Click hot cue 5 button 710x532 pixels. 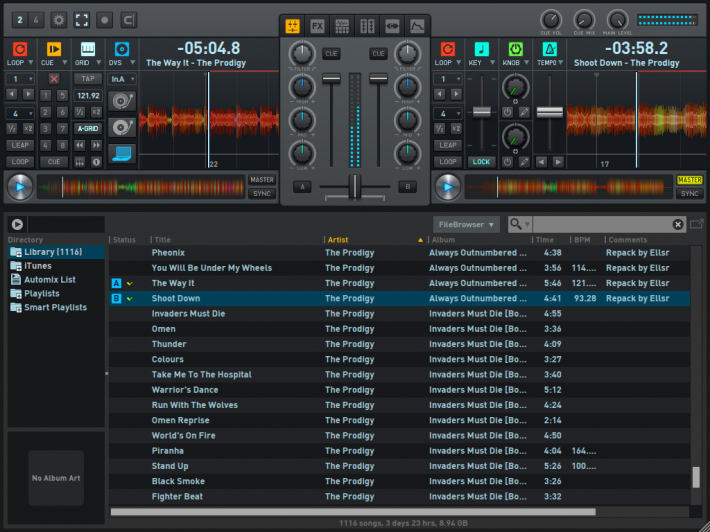pos(62,96)
